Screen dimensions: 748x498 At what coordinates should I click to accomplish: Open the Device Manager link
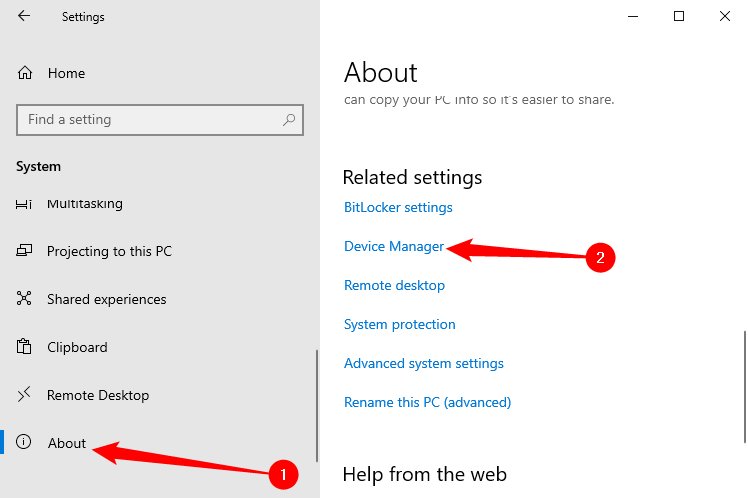(x=394, y=246)
